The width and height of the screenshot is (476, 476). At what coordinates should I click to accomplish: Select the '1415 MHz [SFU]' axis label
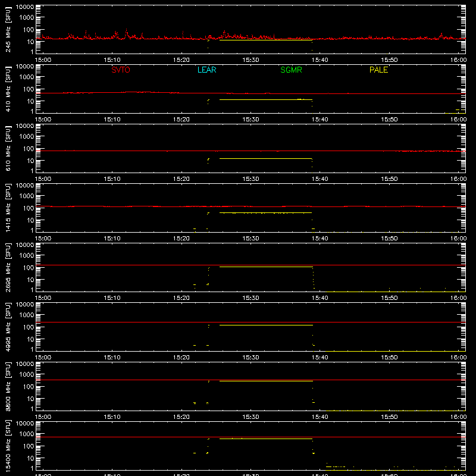(8, 208)
